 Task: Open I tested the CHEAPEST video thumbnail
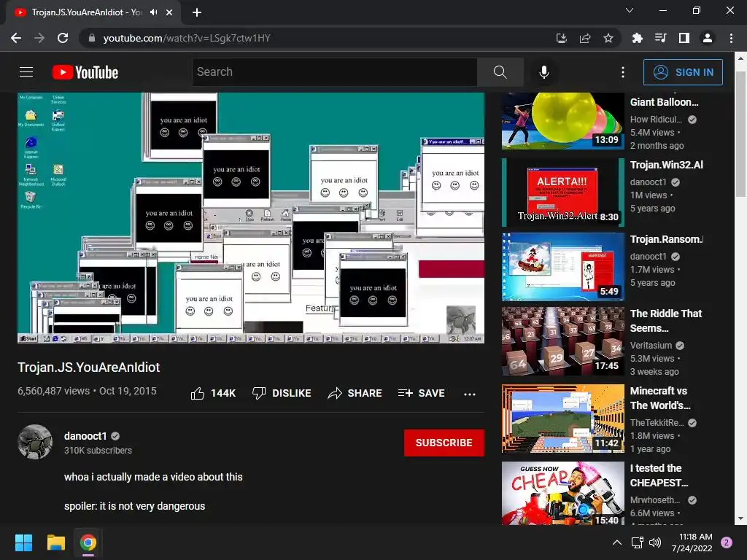click(562, 494)
